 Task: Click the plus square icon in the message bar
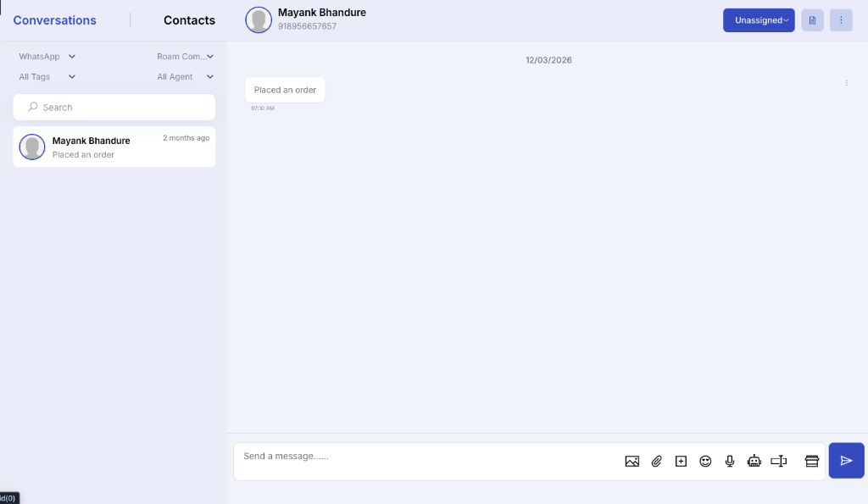pyautogui.click(x=681, y=461)
